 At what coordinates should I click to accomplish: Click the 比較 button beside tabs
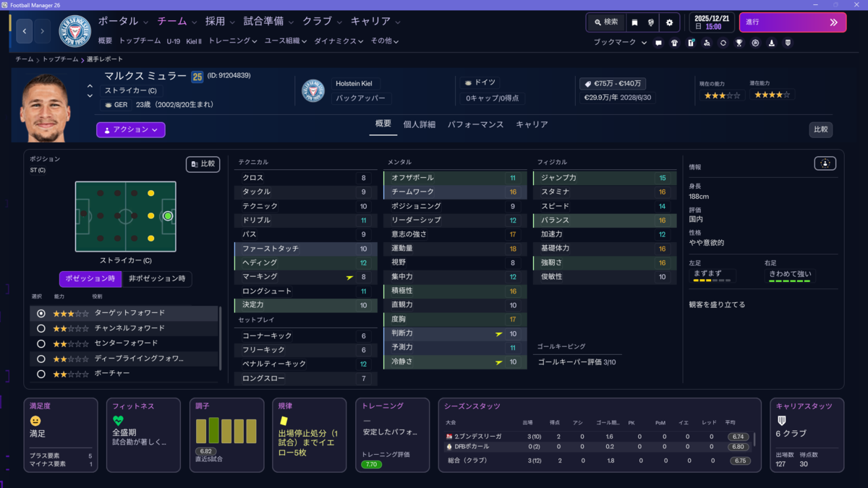[820, 130]
